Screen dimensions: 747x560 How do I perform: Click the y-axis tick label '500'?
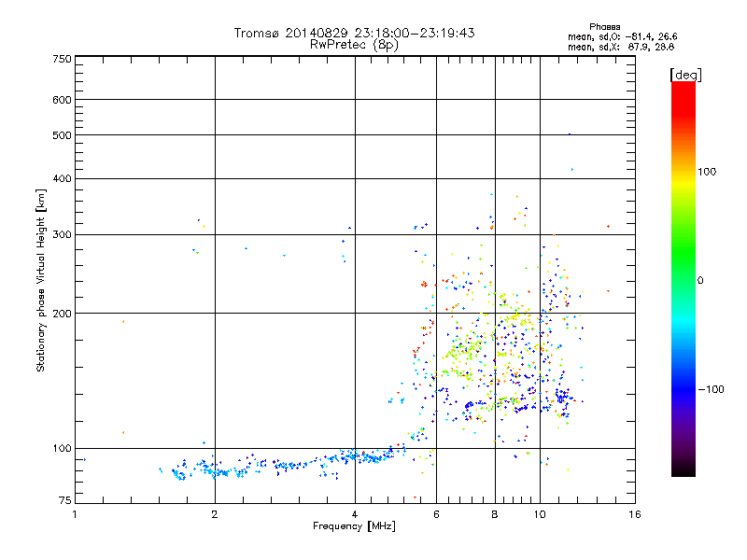pos(62,135)
